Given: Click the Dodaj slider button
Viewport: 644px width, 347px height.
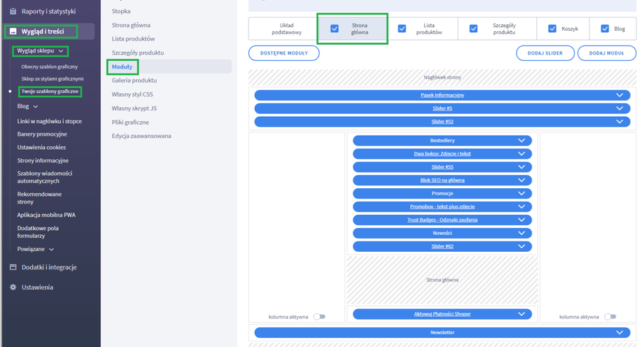Looking at the screenshot, I should point(545,53).
